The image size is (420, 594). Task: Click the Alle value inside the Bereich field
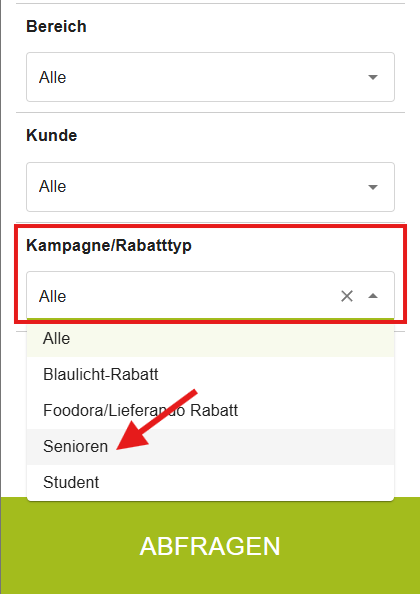(x=52, y=77)
